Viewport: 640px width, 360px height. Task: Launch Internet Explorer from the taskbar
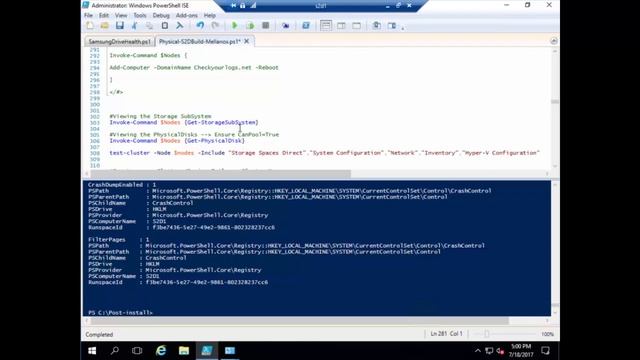pos(161,351)
